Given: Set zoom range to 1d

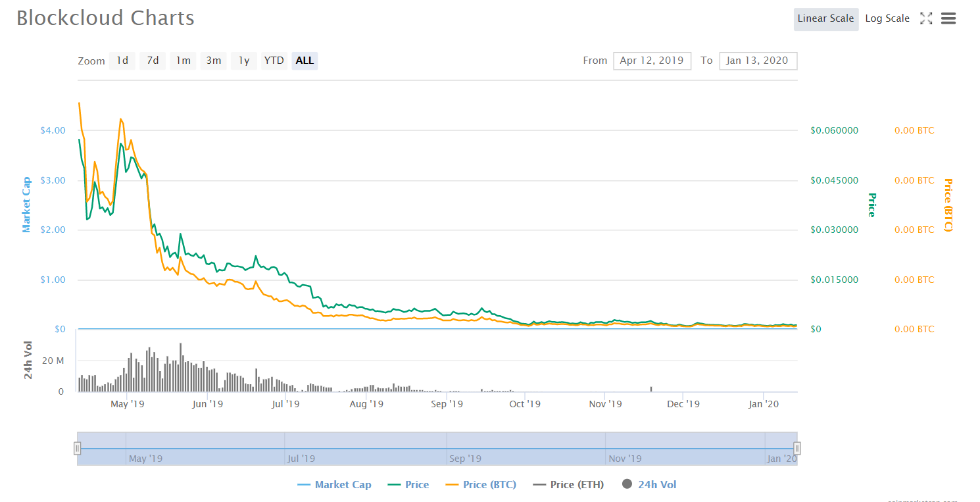Looking at the screenshot, I should pyautogui.click(x=122, y=61).
